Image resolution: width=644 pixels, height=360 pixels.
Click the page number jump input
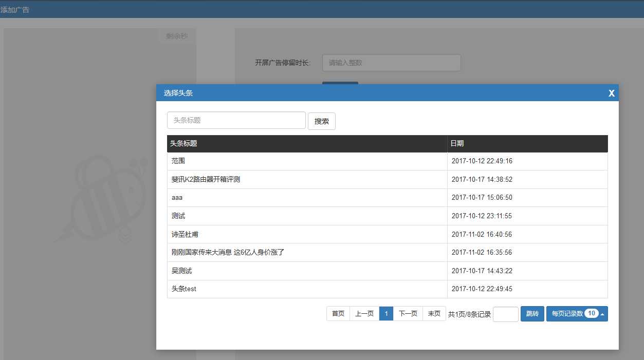(x=506, y=314)
